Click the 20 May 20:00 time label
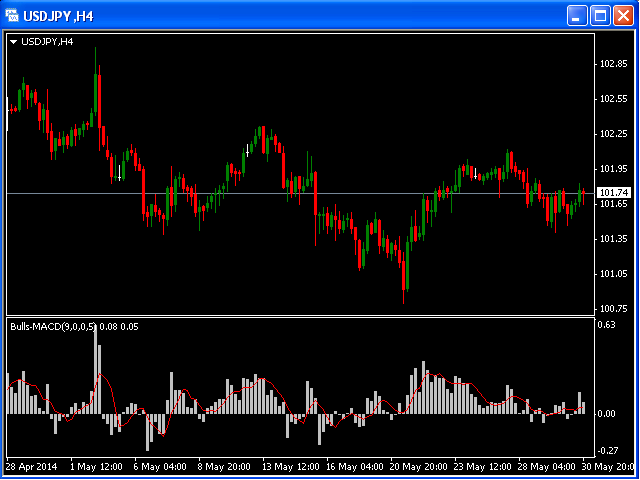 (x=417, y=466)
